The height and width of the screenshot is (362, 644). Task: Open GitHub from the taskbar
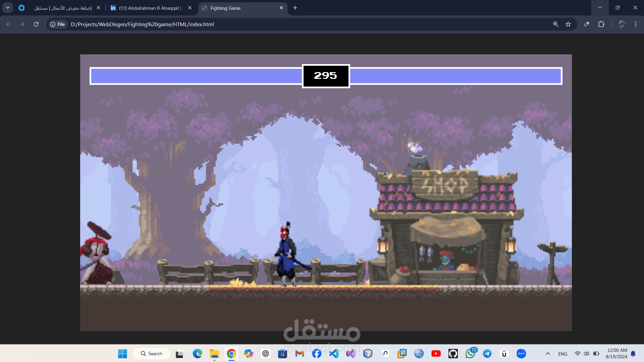(453, 354)
